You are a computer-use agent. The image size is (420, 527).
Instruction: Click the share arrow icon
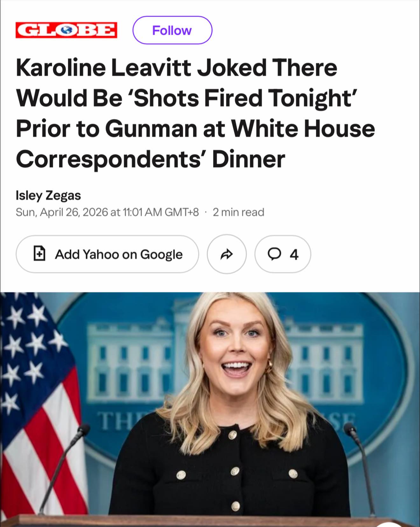(227, 254)
